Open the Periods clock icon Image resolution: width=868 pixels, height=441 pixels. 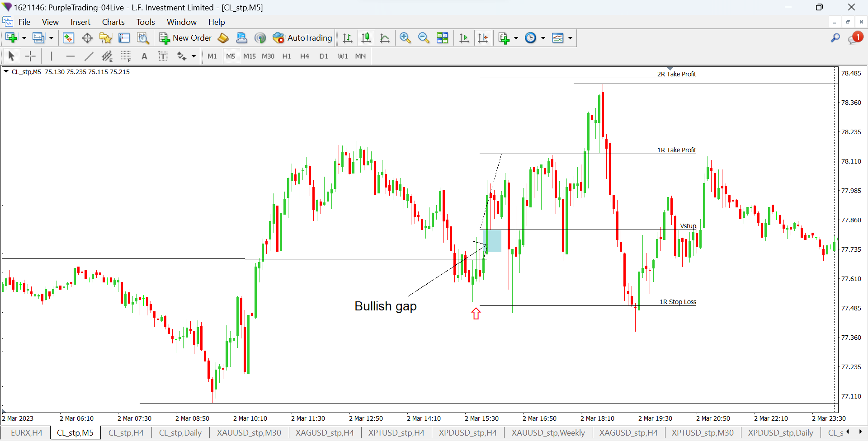coord(531,38)
